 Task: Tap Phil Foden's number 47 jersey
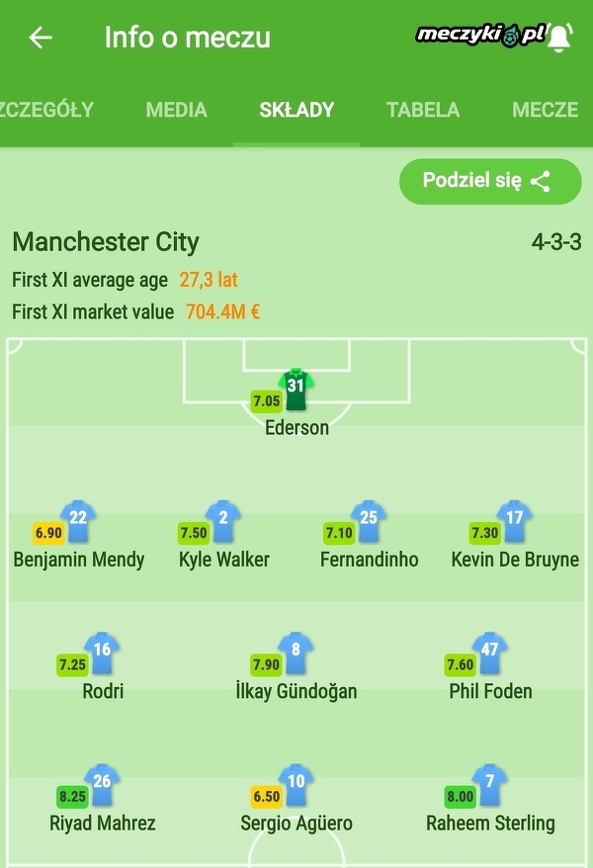(490, 653)
